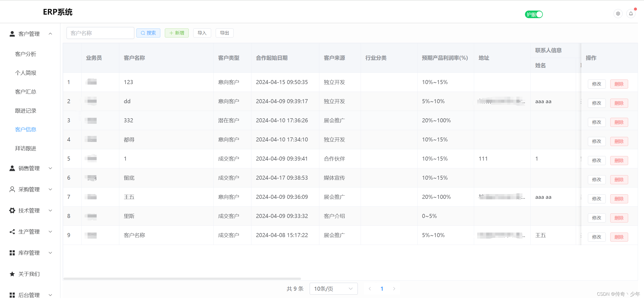Image resolution: width=644 pixels, height=299 pixels.
Task: Click the 关于我们 star icon
Action: [x=12, y=274]
